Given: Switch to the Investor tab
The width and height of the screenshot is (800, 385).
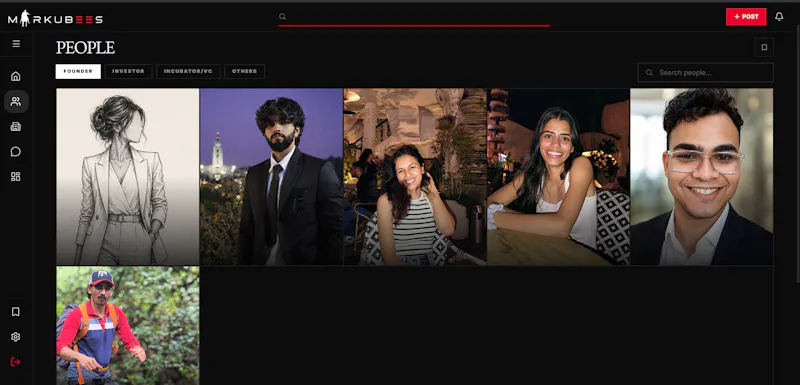Looking at the screenshot, I should tap(129, 71).
